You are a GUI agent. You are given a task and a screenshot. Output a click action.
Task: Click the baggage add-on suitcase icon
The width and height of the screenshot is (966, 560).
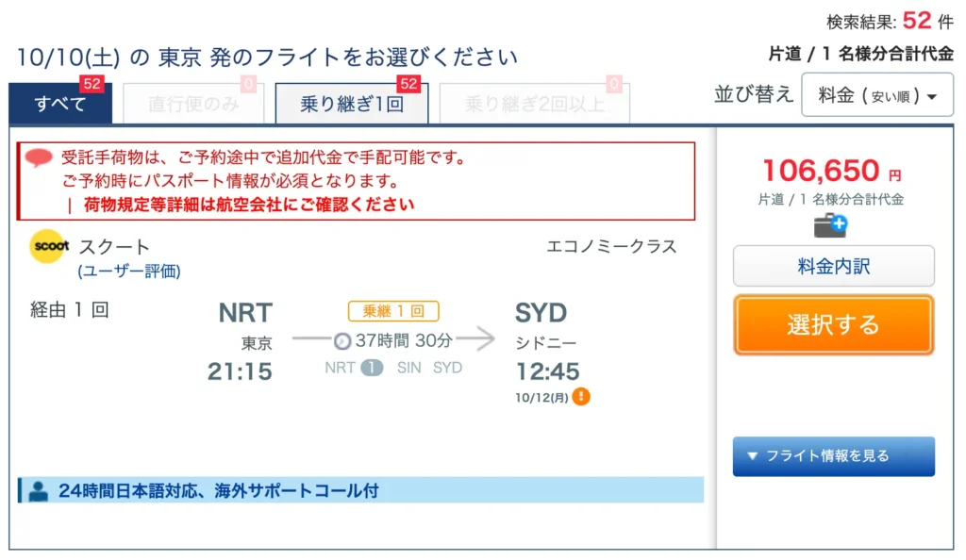click(x=830, y=225)
